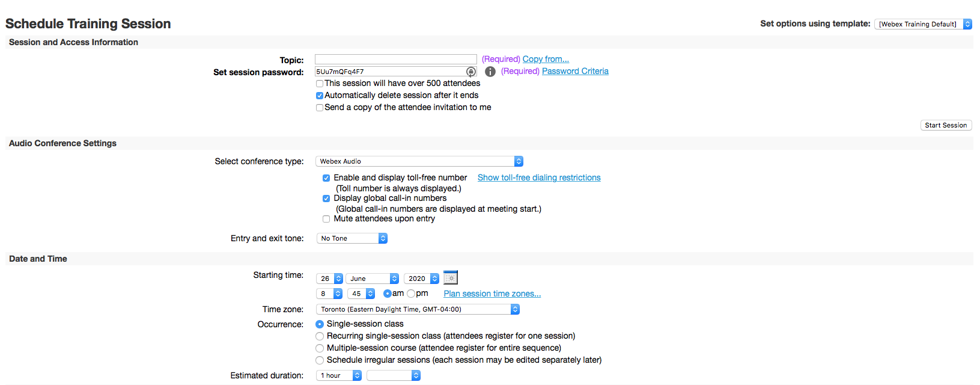Open the Time zone dropdown
The height and width of the screenshot is (385, 980).
tap(417, 309)
